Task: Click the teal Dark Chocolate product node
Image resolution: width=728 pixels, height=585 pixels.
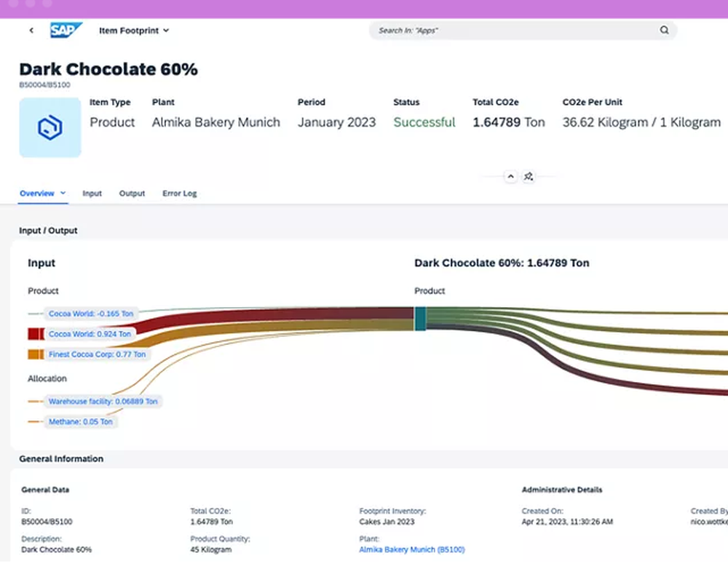Action: coord(420,319)
